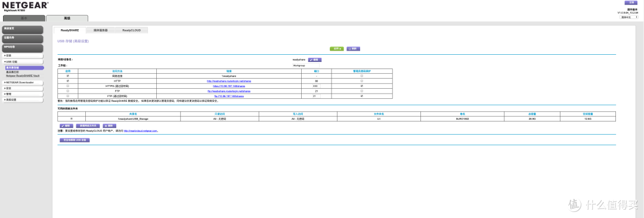The width and height of the screenshot is (644, 218).
Task: Edit the readyshare network device name
Action: (315, 60)
